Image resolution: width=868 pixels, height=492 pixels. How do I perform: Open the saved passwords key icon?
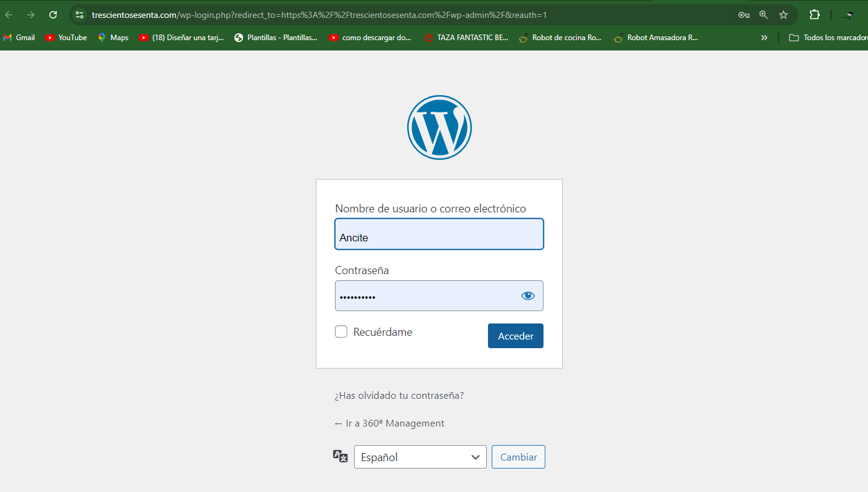pyautogui.click(x=744, y=15)
